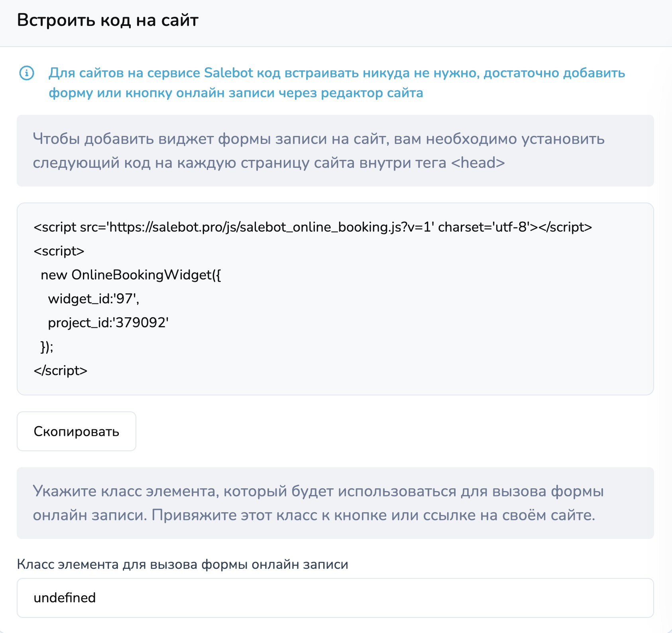This screenshot has height=633, width=672.
Task: Click the gray hint starting with Укажите класс
Action: tap(318, 491)
